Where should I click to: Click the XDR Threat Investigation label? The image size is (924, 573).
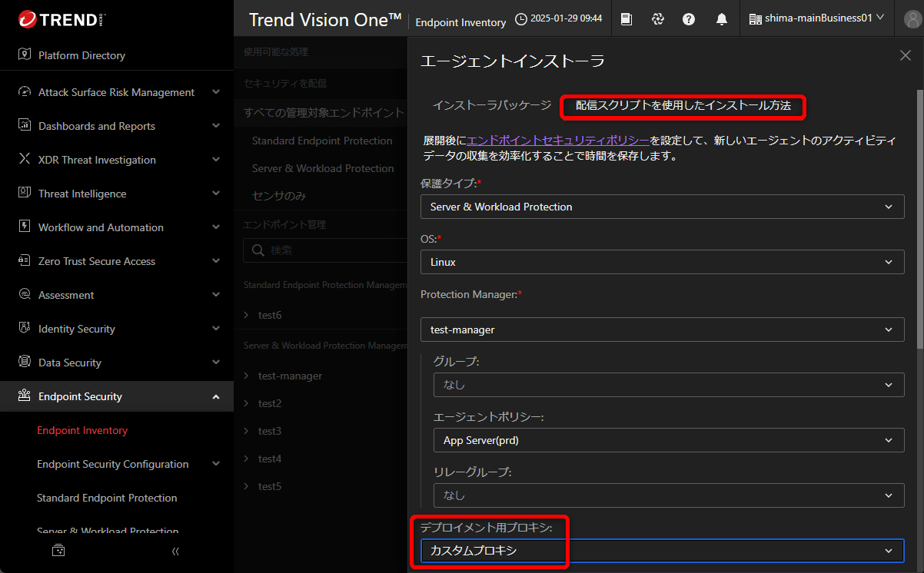[97, 160]
